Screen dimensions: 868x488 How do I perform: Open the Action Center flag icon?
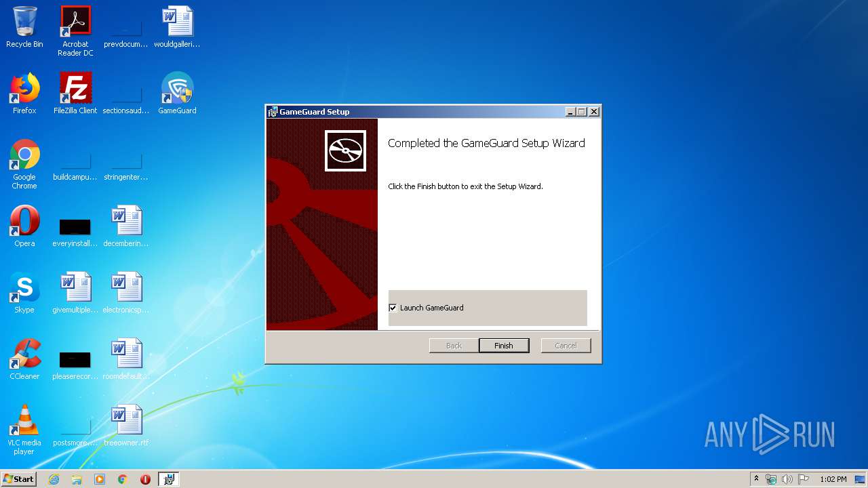point(803,479)
